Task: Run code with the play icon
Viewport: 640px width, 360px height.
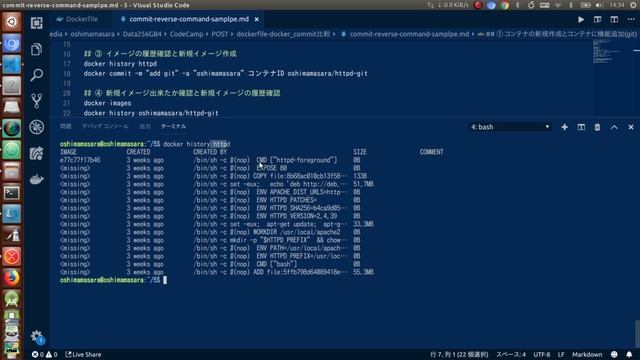Action: point(581,20)
